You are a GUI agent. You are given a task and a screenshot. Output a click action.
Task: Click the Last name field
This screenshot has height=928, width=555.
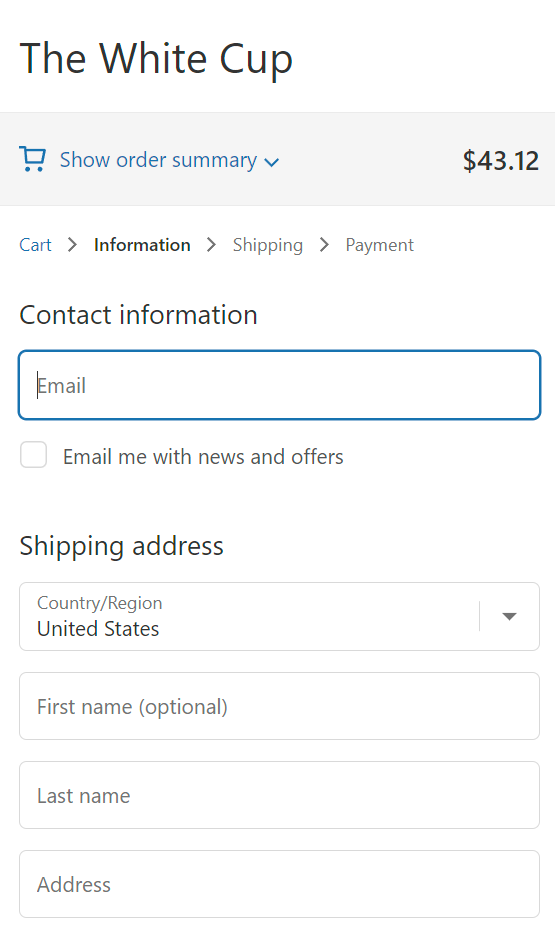pos(279,795)
